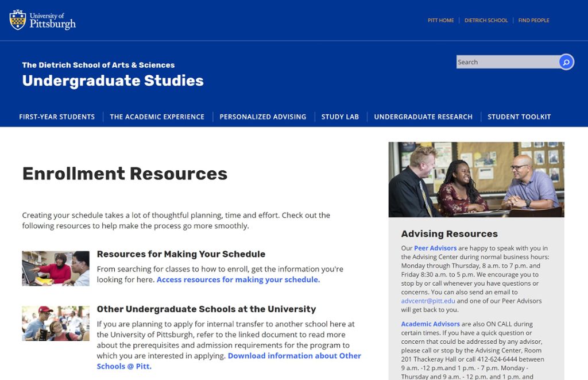This screenshot has height=380, width=588.
Task: Download information about Other Schools @ Pitt
Action: pos(294,355)
